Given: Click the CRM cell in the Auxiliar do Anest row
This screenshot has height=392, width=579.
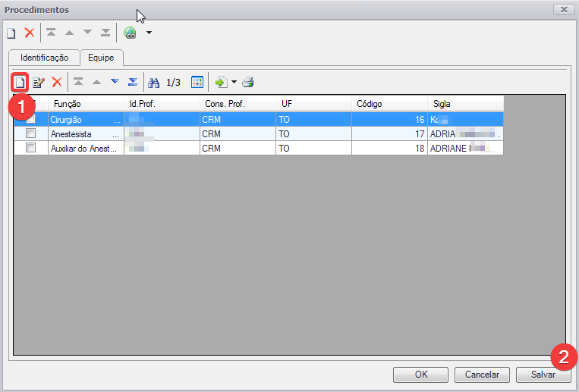Looking at the screenshot, I should [238, 149].
